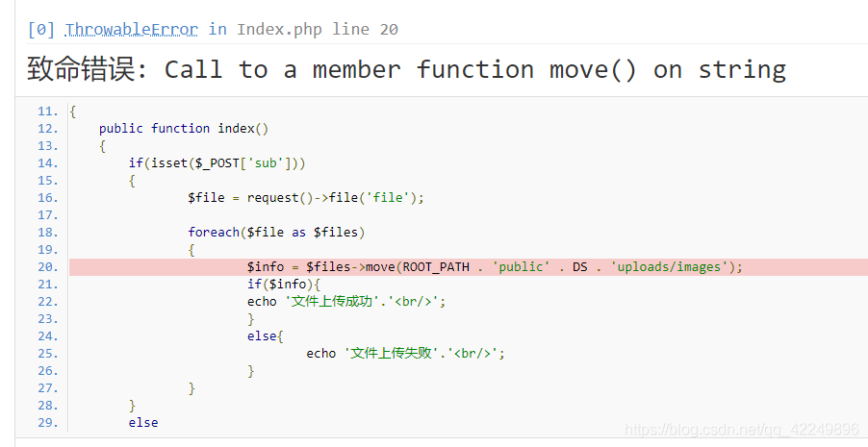Click line number 16 in the gutter

(47, 197)
